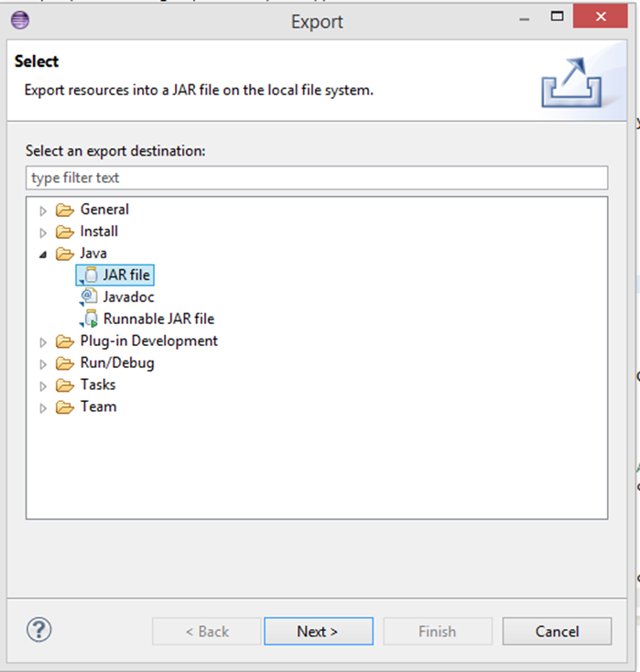Close the Export dialog window
This screenshot has width=640, height=672.
click(x=601, y=17)
